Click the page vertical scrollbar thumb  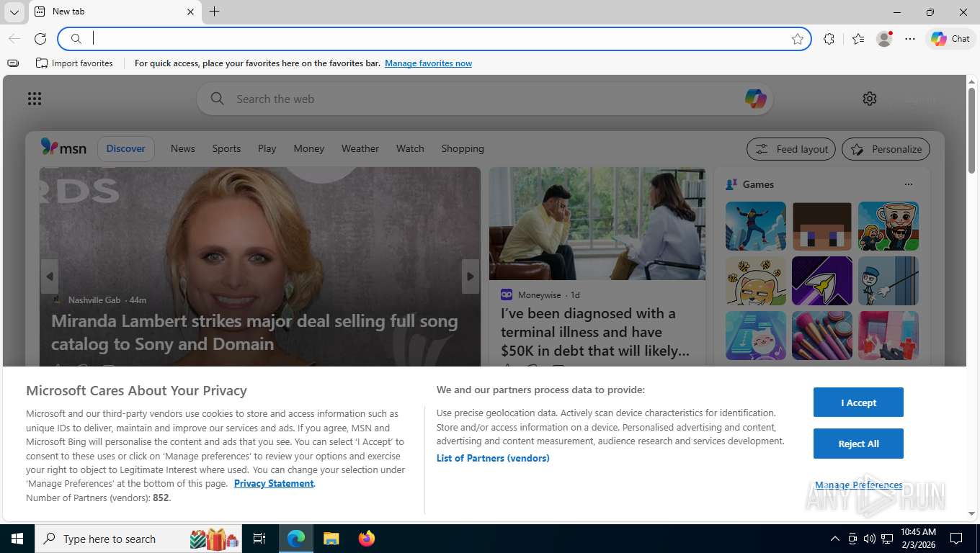971,130
